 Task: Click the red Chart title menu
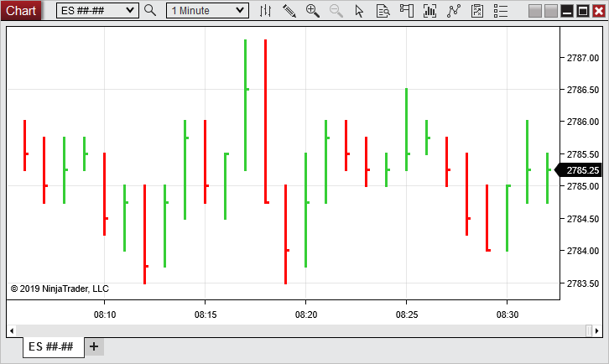[22, 10]
